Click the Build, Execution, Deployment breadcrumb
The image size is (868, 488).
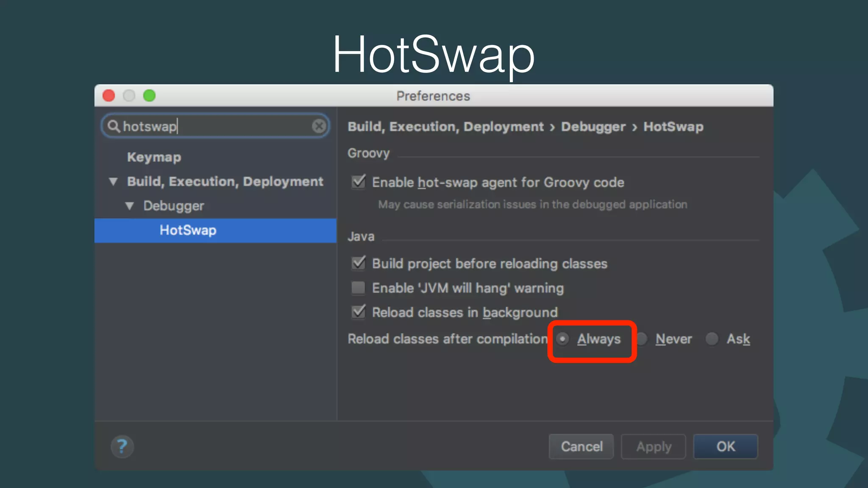[x=446, y=127]
